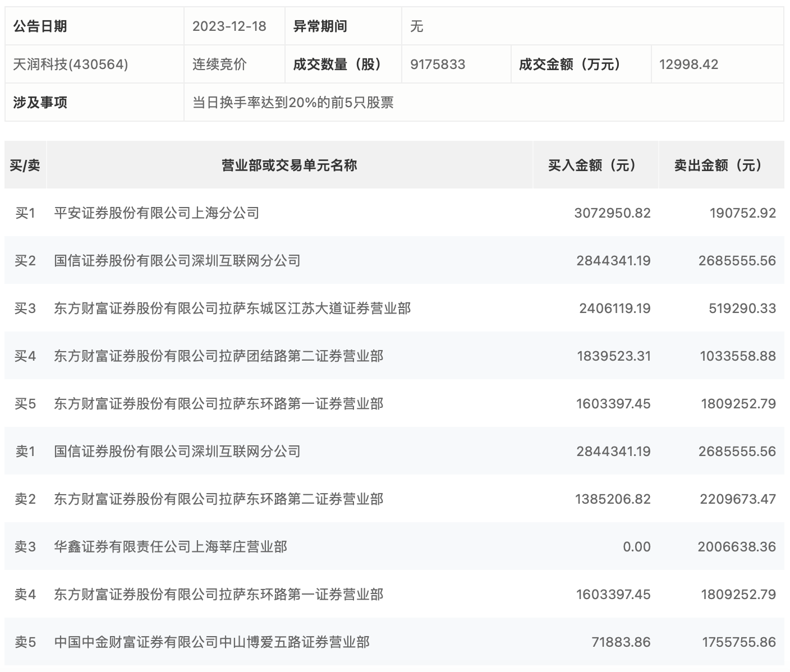Select sell amount 2209673.47

coord(738,499)
